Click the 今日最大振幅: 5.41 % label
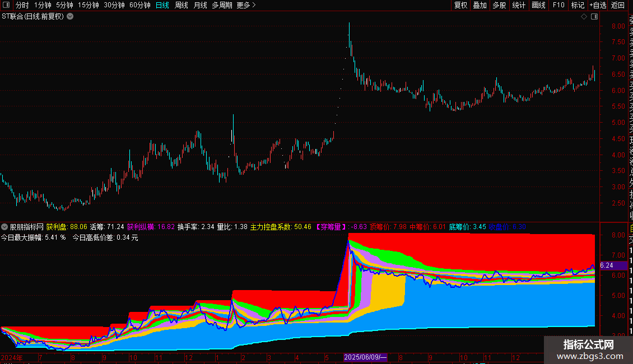The height and width of the screenshot is (364, 633). [x=33, y=237]
